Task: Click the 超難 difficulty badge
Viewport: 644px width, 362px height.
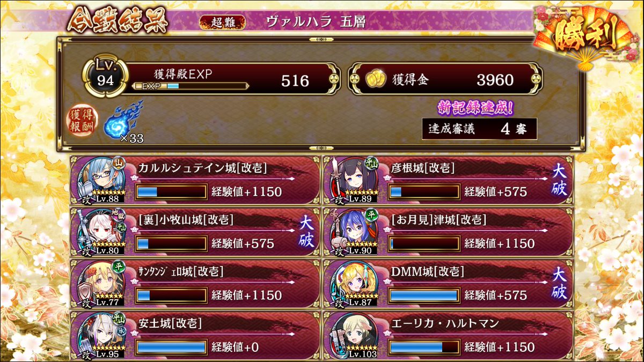Action: pos(223,23)
